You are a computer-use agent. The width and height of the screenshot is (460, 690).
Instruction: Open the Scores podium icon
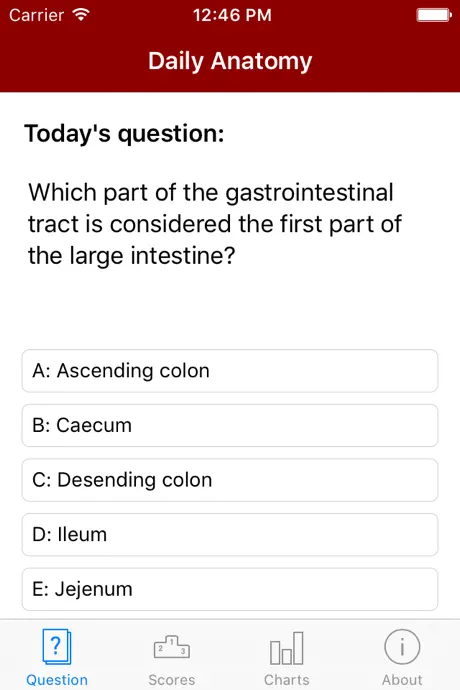172,647
